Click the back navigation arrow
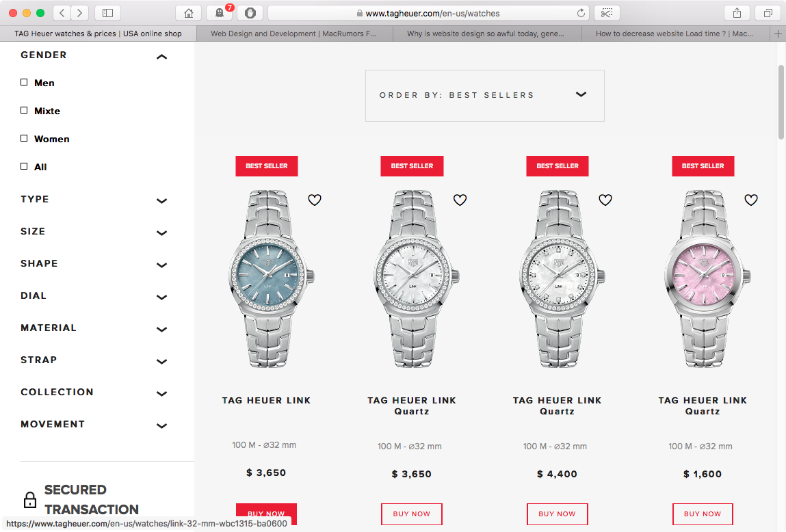This screenshot has height=532, width=786. point(62,13)
